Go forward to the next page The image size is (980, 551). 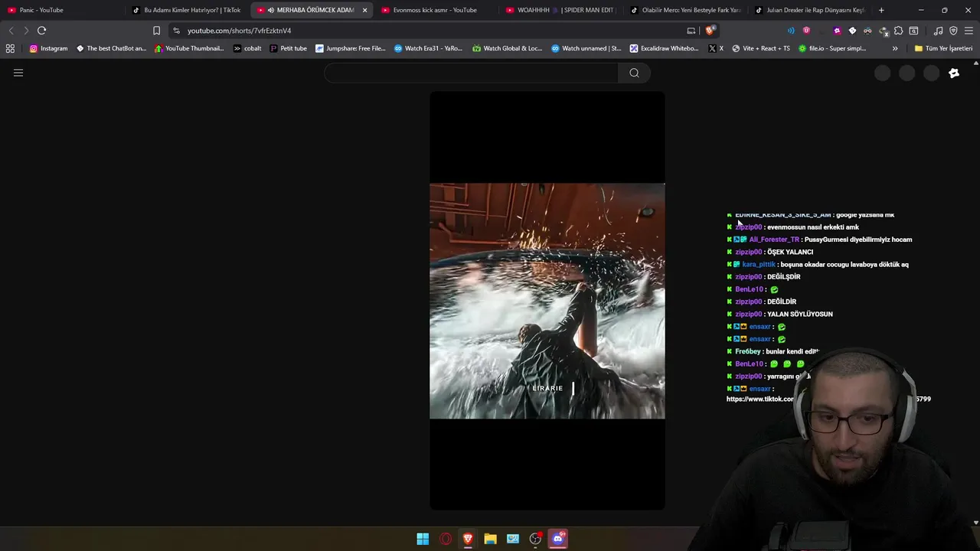pos(26,31)
